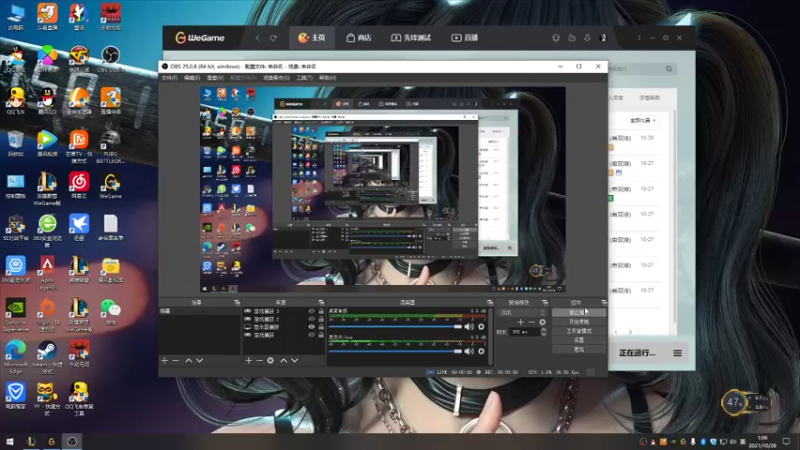This screenshot has height=450, width=800.
Task: Mute the 桌面音频 desktop audio speaker icon
Action: pyautogui.click(x=469, y=327)
